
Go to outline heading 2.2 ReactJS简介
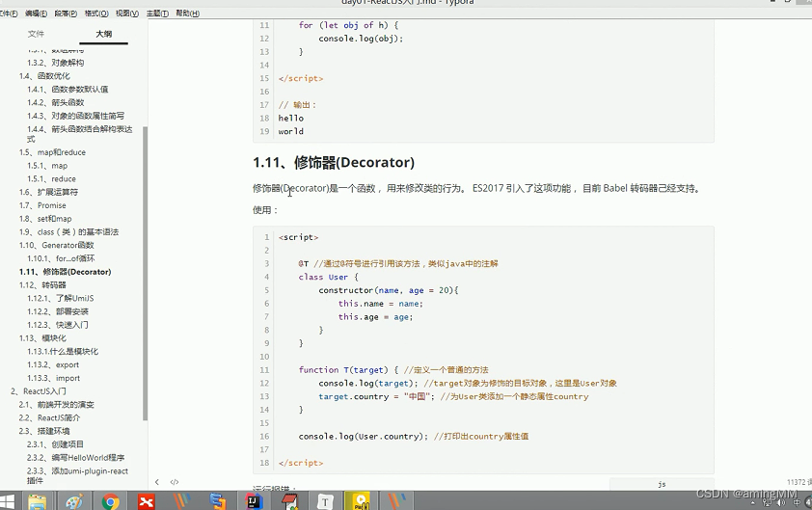click(50, 417)
